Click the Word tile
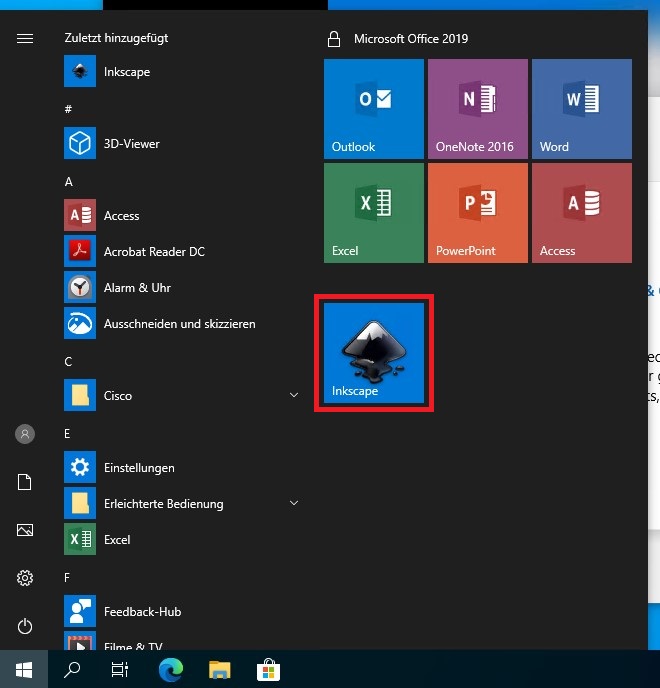 pyautogui.click(x=581, y=108)
